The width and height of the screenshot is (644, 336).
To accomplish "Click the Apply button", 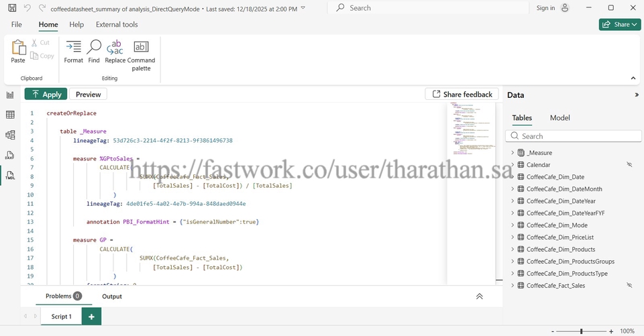I will [46, 95].
